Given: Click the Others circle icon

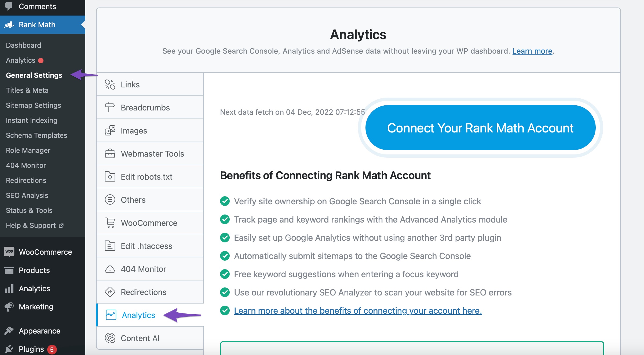Looking at the screenshot, I should [110, 199].
